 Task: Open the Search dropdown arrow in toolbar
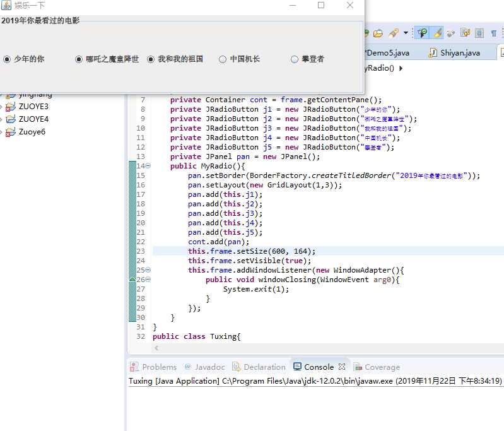[x=406, y=33]
